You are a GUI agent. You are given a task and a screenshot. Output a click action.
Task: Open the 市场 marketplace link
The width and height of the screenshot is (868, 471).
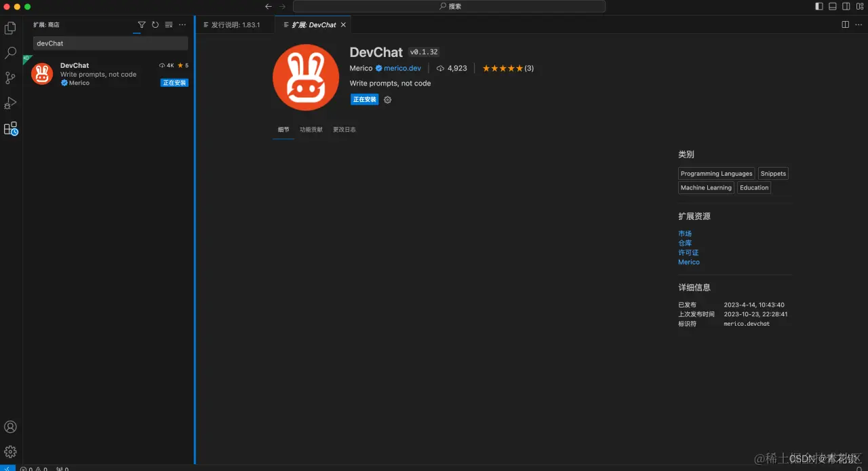[x=685, y=233]
